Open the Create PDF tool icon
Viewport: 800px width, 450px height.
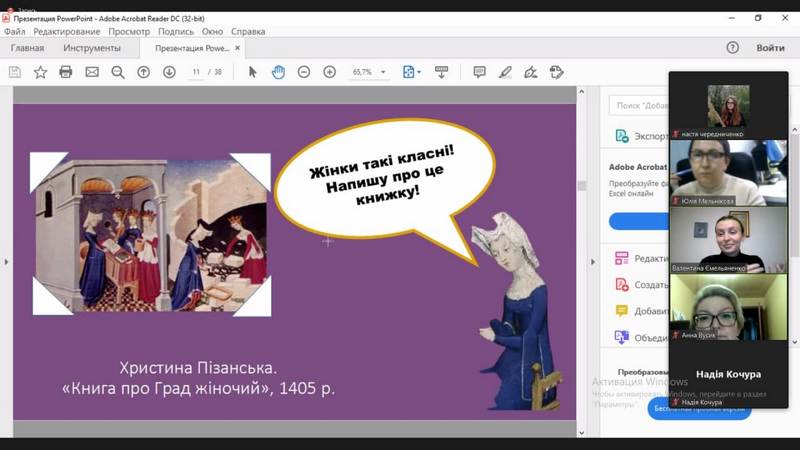coord(621,284)
